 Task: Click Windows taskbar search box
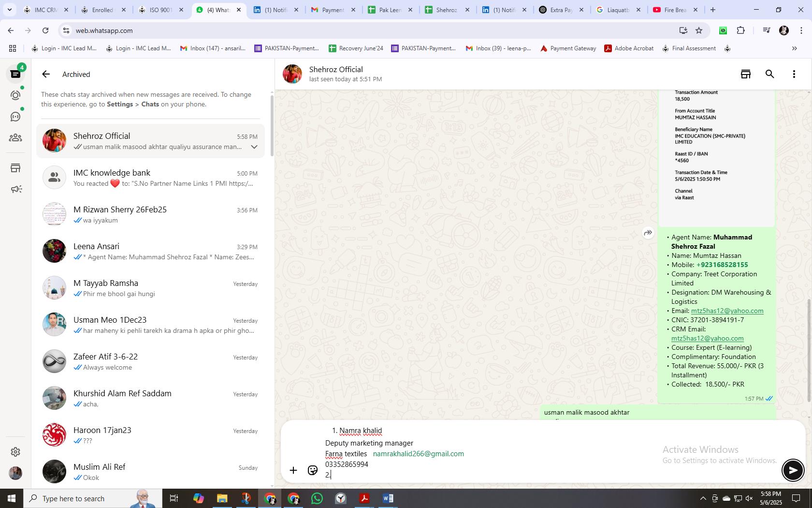pos(92,498)
